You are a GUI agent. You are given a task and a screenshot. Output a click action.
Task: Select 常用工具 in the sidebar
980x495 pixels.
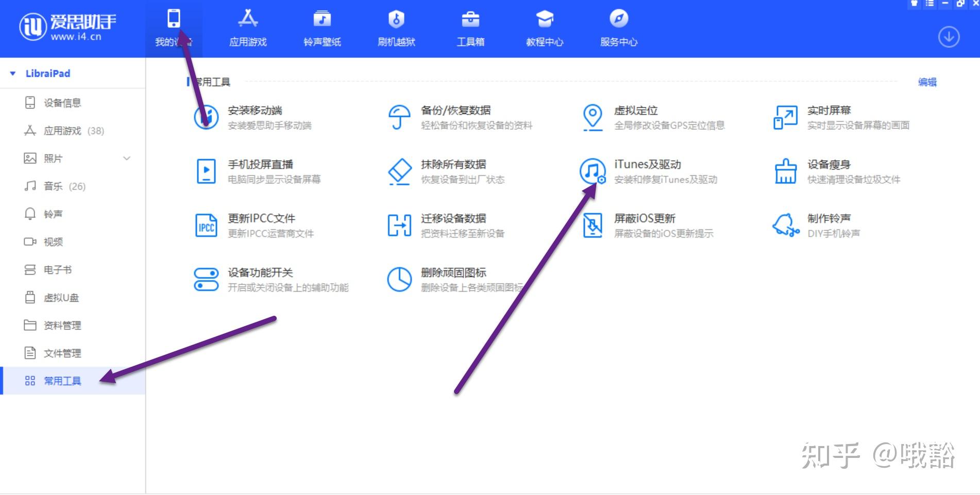tap(73, 381)
